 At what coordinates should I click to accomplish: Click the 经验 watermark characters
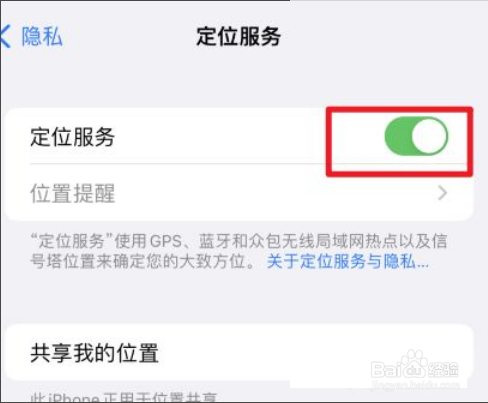coord(444,369)
